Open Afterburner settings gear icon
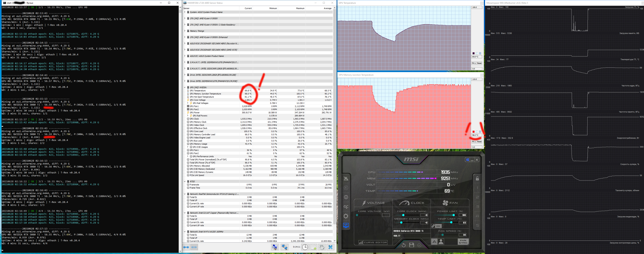The image size is (644, 254). 346,216
